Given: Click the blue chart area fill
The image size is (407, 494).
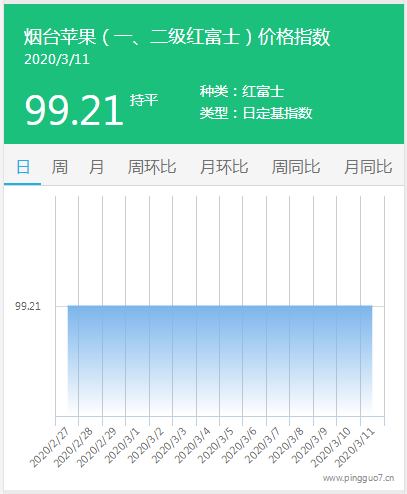Looking at the screenshot, I should [x=220, y=360].
